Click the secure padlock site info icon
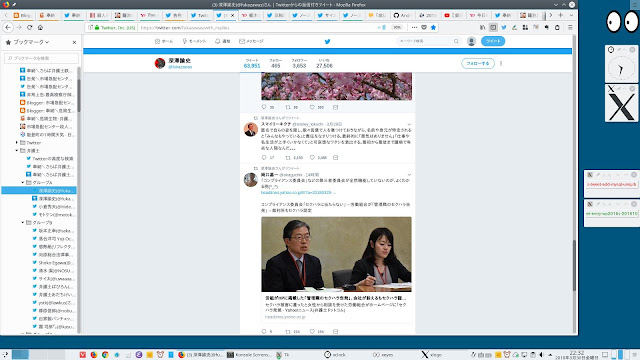 click(x=97, y=27)
